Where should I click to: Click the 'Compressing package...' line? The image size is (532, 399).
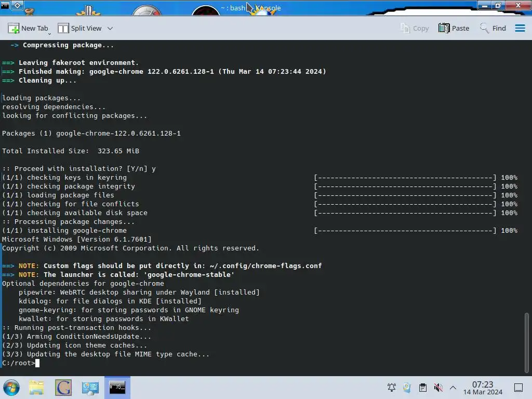tap(62, 45)
